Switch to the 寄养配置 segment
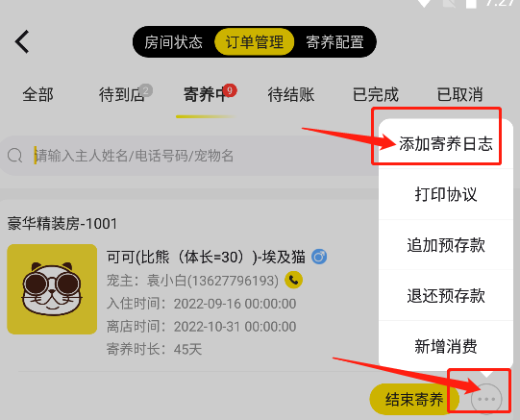The height and width of the screenshot is (420, 520). (334, 42)
